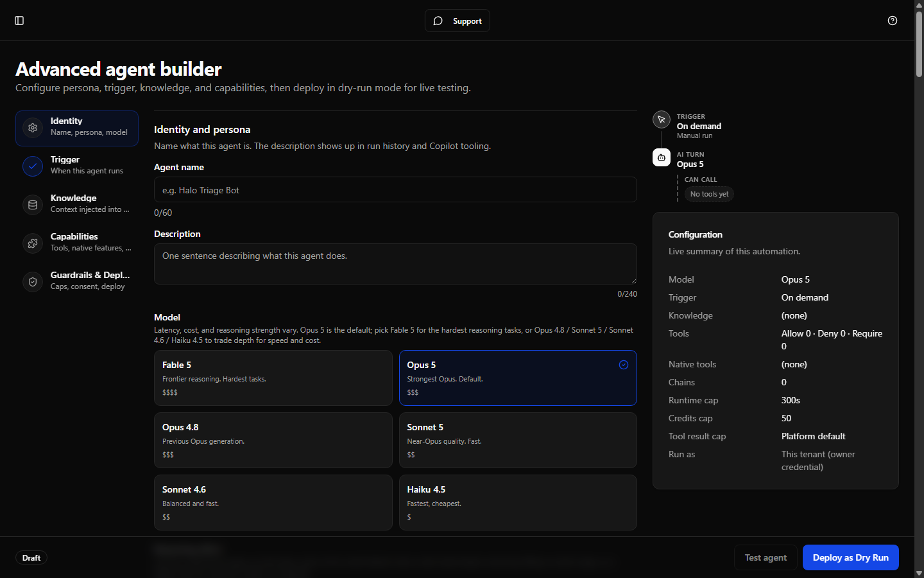Click the '300s' runtime cap value
This screenshot has width=924, height=578.
coord(791,400)
